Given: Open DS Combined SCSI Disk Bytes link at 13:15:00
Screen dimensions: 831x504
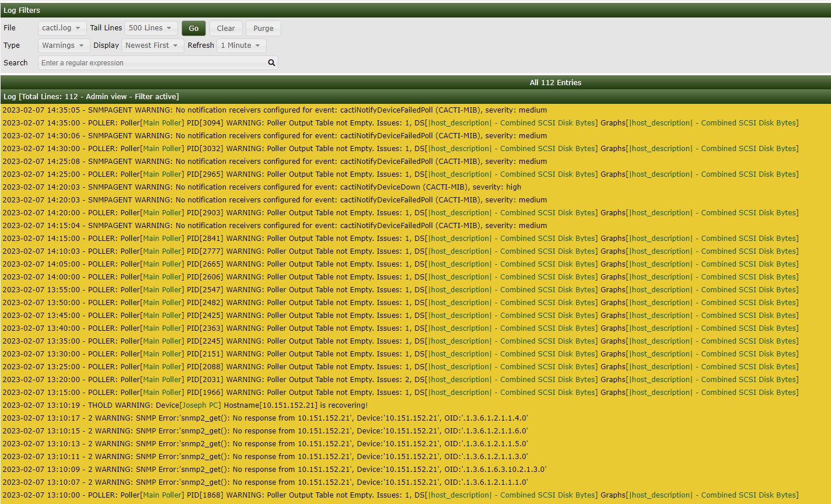Looking at the screenshot, I should click(512, 393).
